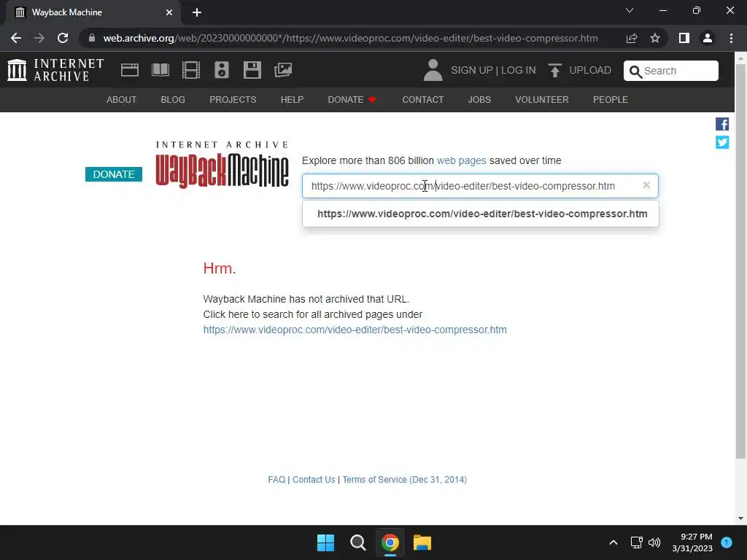Open tab search dropdown chevron
747x560 pixels.
pyautogui.click(x=630, y=10)
